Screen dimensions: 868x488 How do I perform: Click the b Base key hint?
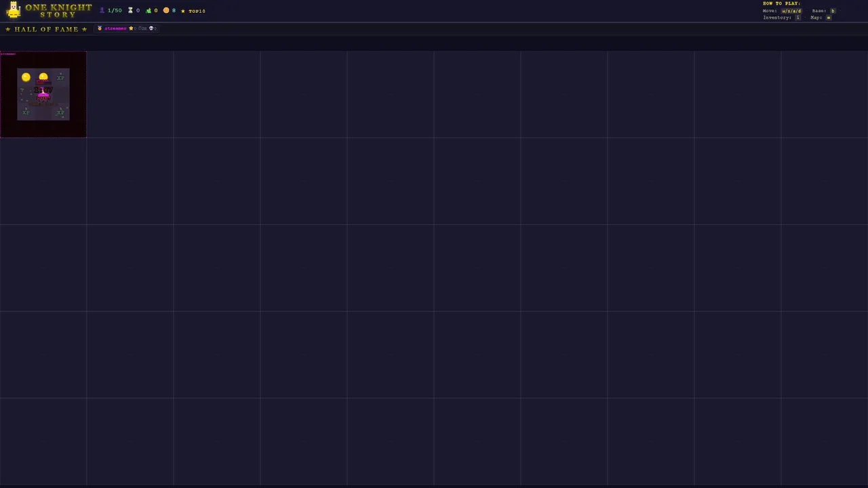point(833,11)
